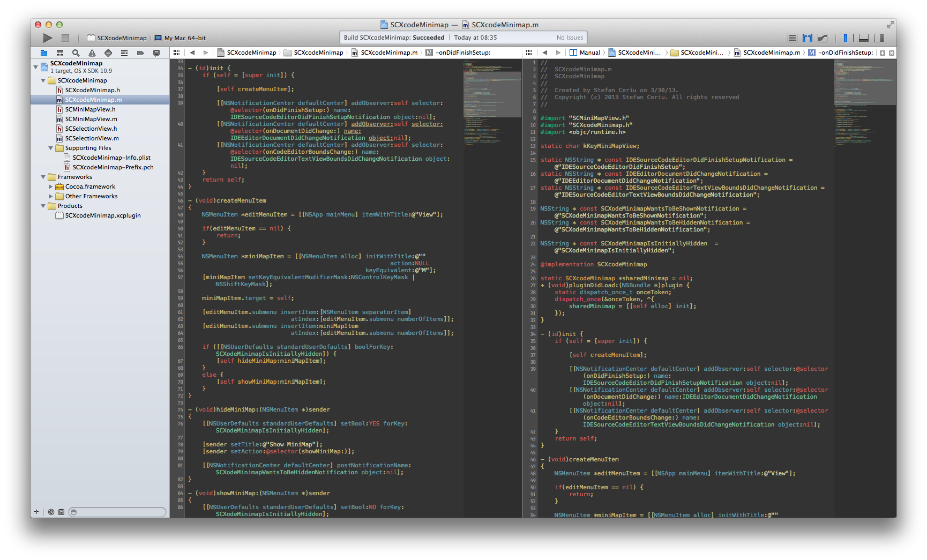
Task: Go back in assistant editor history
Action: 545,53
